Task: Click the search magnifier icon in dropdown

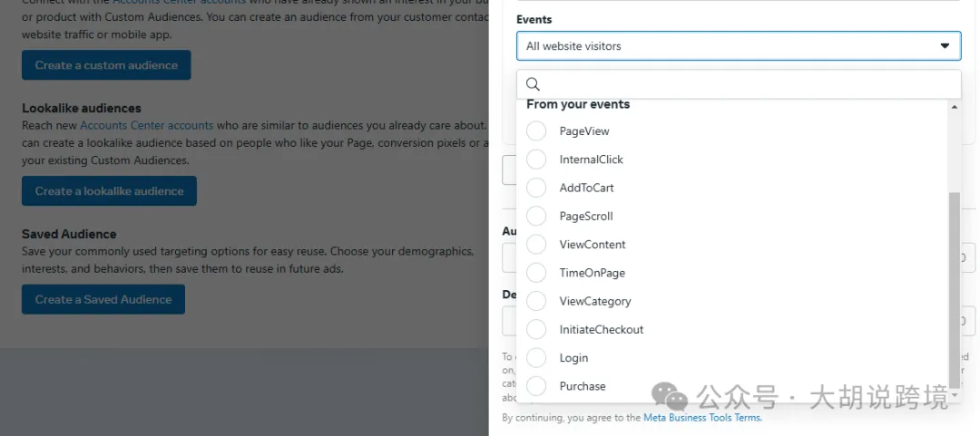Action: [x=533, y=83]
